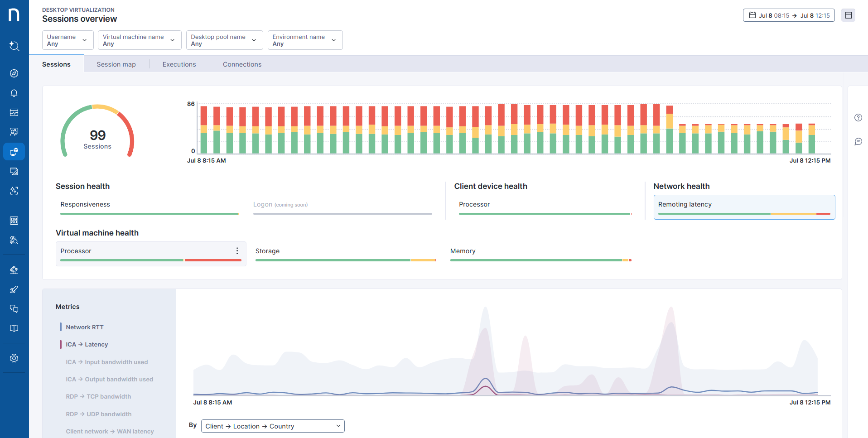Switch to the Session map tab
The image size is (868, 438).
click(x=116, y=64)
